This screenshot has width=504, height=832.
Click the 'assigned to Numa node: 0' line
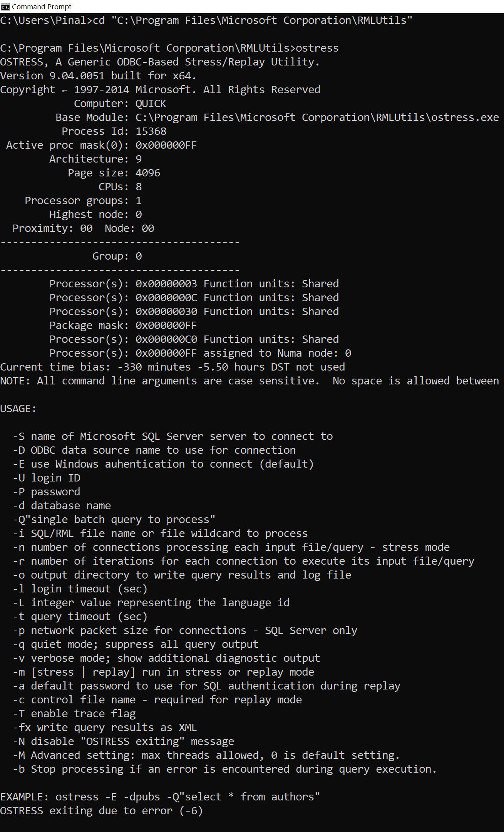[x=200, y=353]
